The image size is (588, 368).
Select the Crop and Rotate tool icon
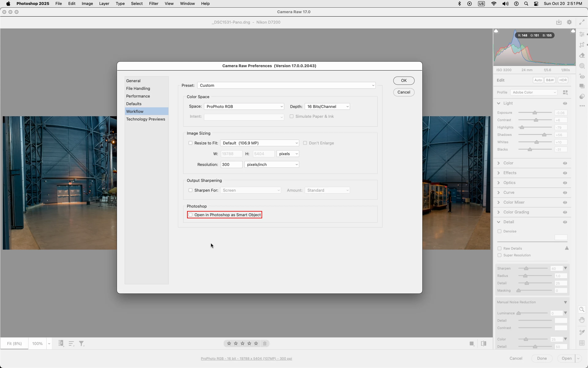[x=582, y=45]
